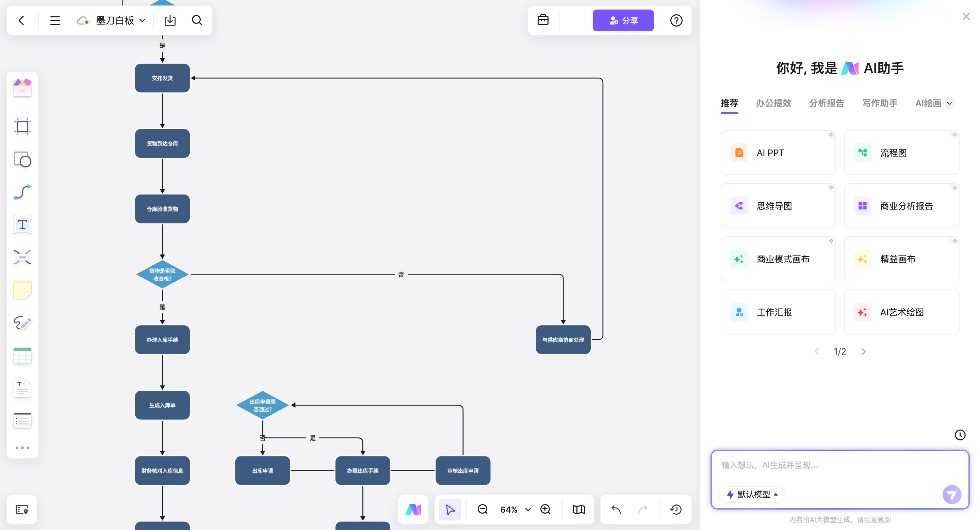980x530 pixels.
Task: Select the mind map tool
Action: (22, 258)
